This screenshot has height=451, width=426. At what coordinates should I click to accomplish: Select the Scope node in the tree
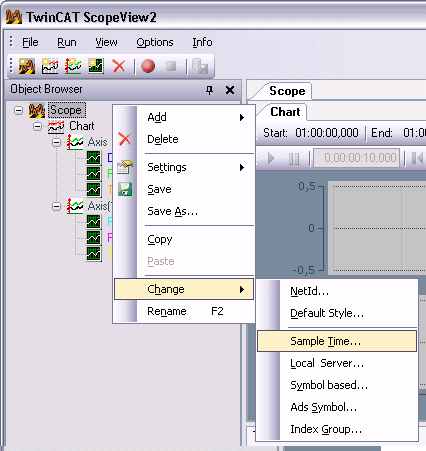[66, 110]
